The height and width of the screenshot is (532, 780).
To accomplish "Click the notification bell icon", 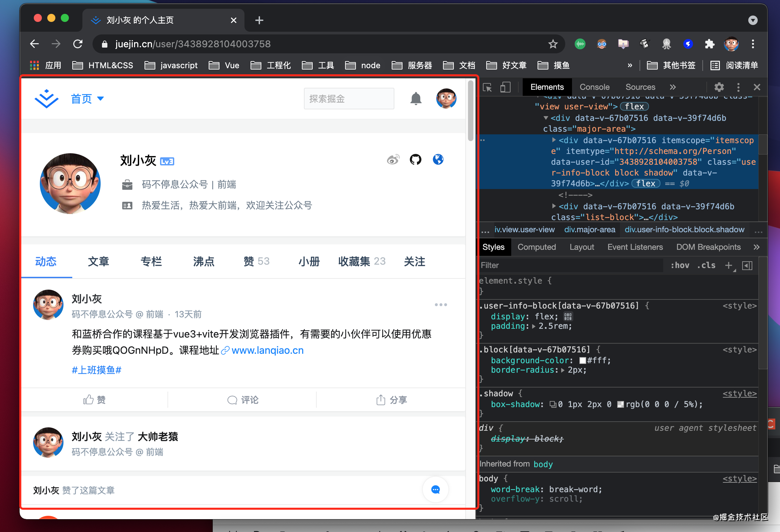I will [416, 99].
